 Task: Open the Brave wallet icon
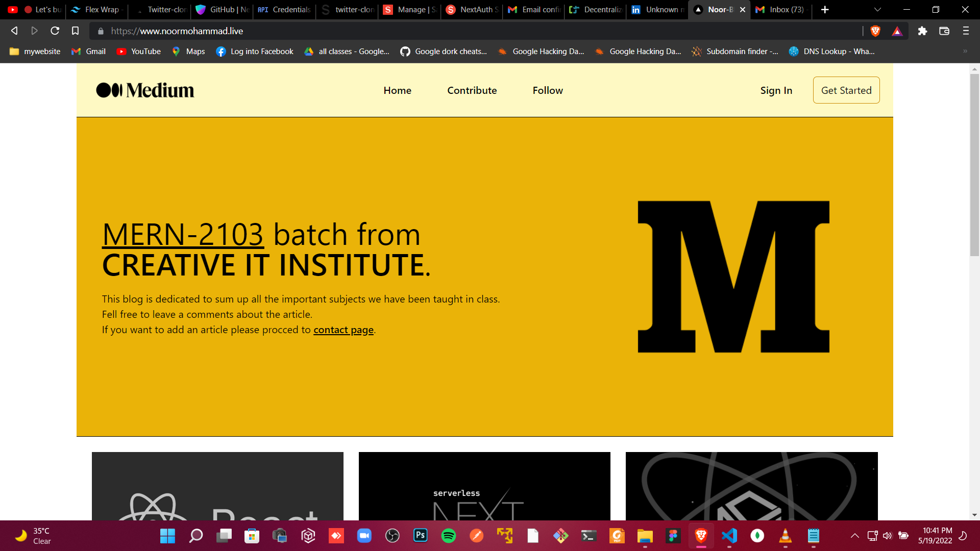944,31
